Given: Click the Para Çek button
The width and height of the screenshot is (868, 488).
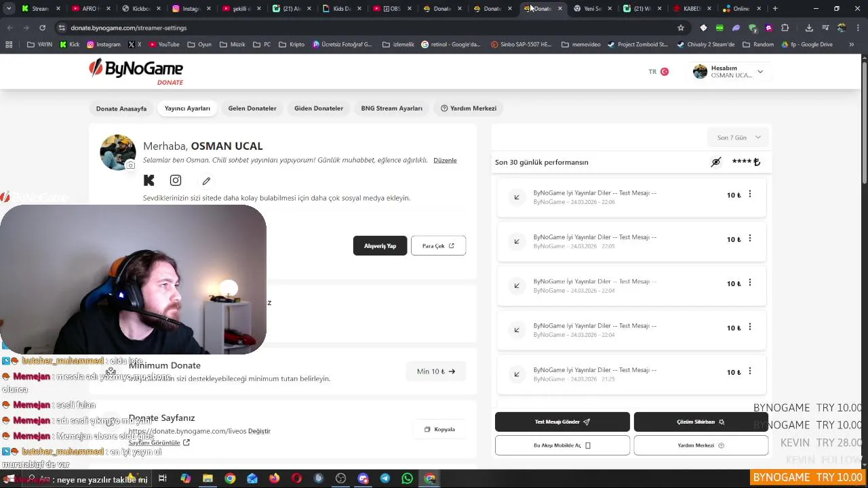Looking at the screenshot, I should click(438, 246).
